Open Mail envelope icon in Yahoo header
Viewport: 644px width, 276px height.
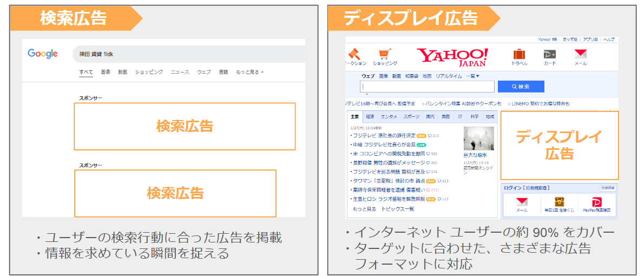click(x=580, y=54)
